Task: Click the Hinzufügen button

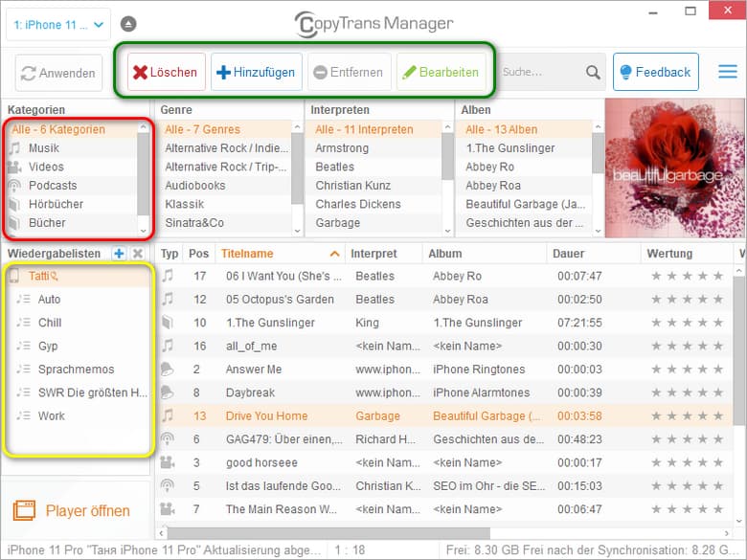Action: coord(257,72)
